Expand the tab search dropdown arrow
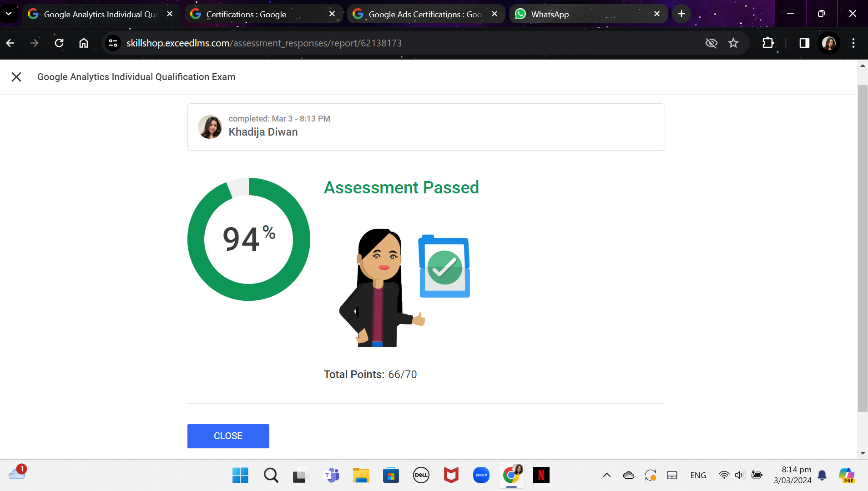 click(9, 14)
